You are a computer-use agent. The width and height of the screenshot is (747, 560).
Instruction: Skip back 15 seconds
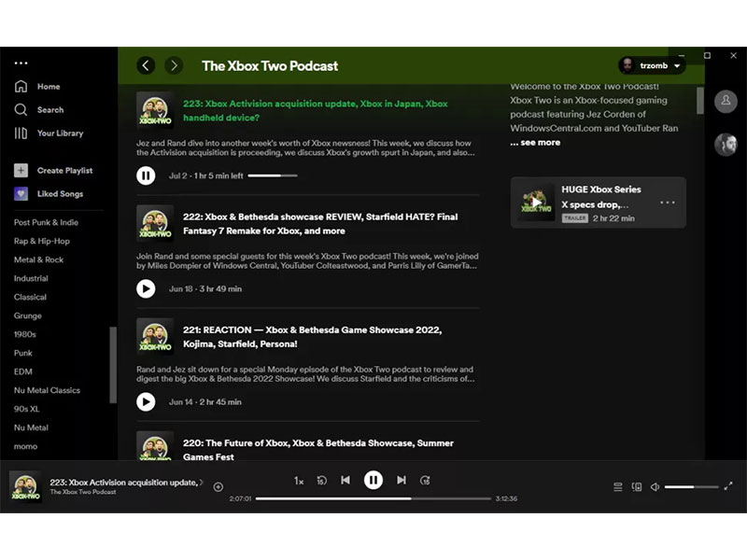(321, 481)
